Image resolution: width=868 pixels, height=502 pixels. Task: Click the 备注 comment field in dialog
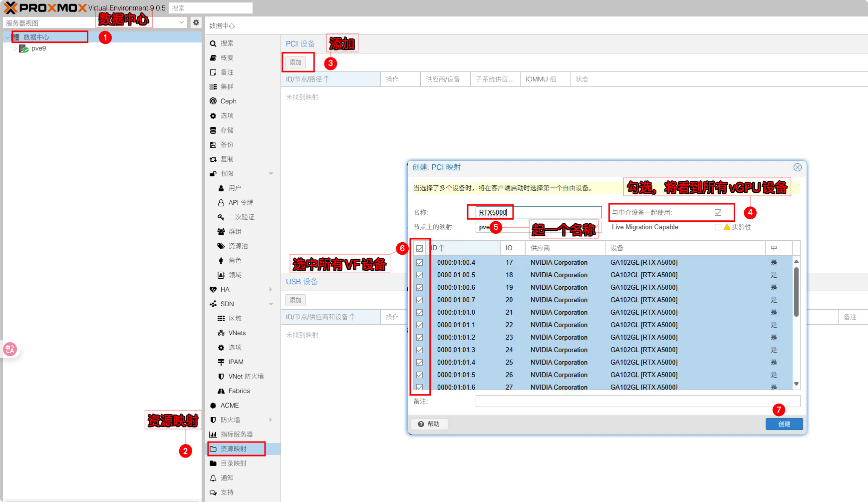(x=638, y=401)
